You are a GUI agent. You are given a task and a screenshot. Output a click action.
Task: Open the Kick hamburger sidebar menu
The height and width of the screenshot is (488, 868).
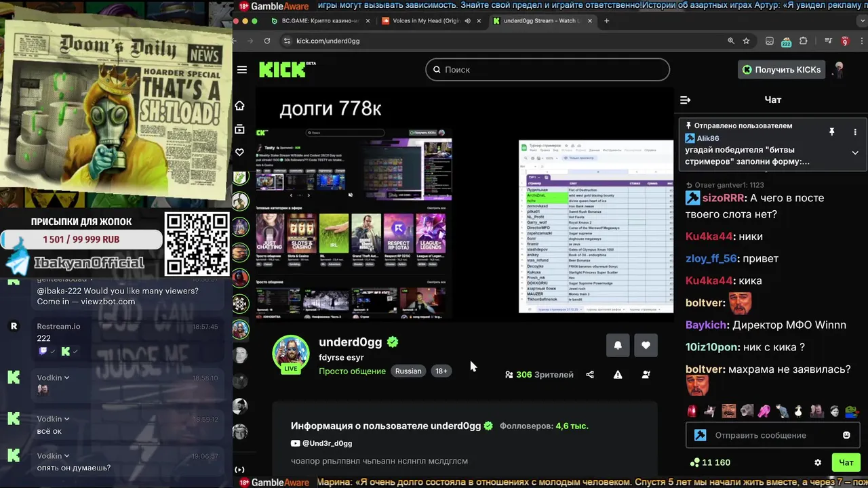[x=242, y=70]
